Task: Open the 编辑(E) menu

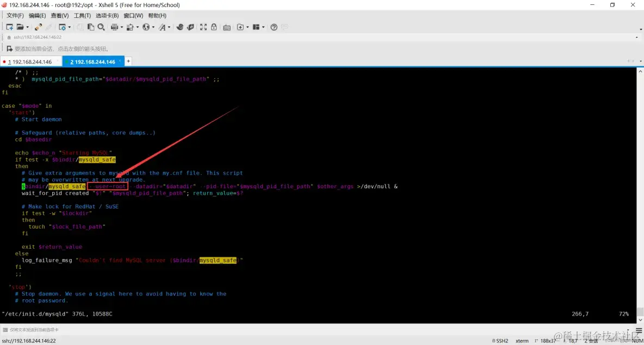Action: (38, 16)
